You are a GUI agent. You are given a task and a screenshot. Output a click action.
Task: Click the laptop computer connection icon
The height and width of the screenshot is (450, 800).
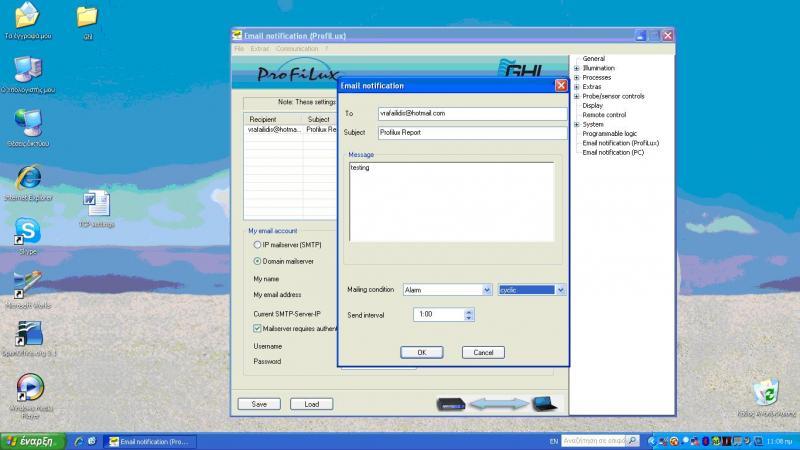click(544, 404)
